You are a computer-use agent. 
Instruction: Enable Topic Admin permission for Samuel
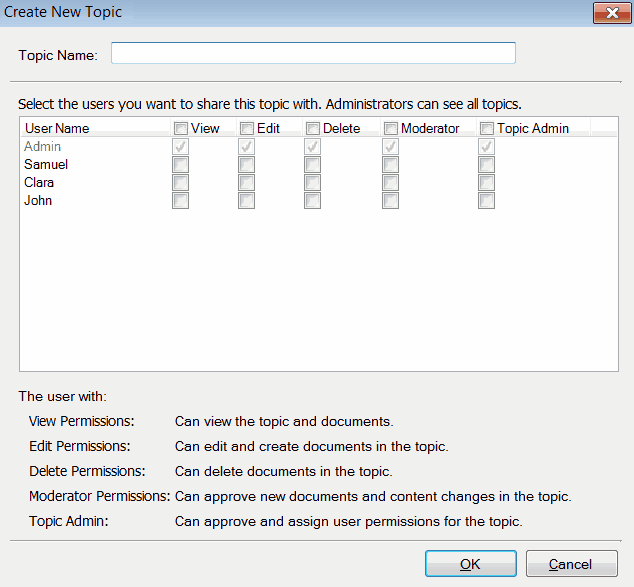(x=486, y=165)
